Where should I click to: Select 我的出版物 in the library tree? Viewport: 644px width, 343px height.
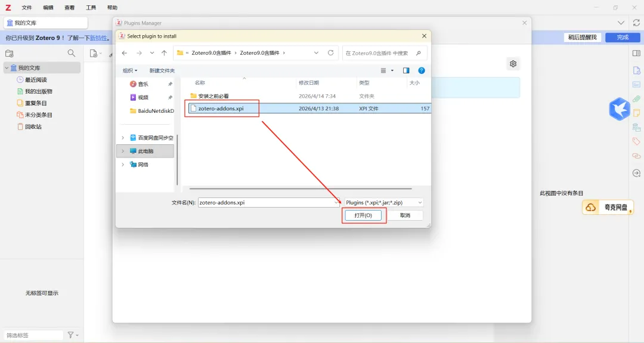pyautogui.click(x=39, y=91)
